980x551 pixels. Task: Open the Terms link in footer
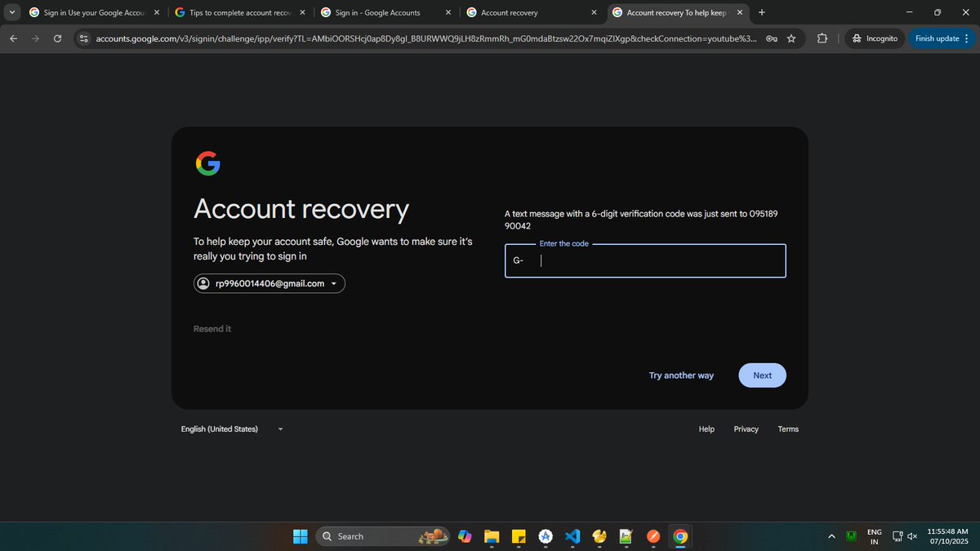tap(788, 429)
